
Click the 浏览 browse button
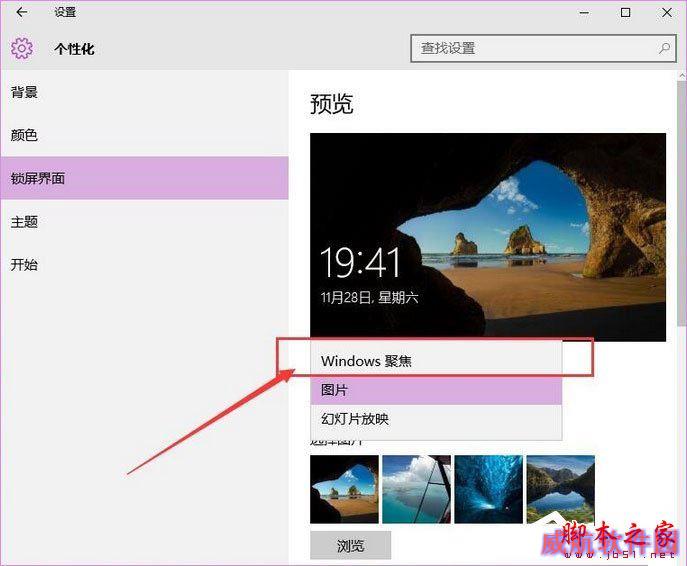(x=351, y=545)
